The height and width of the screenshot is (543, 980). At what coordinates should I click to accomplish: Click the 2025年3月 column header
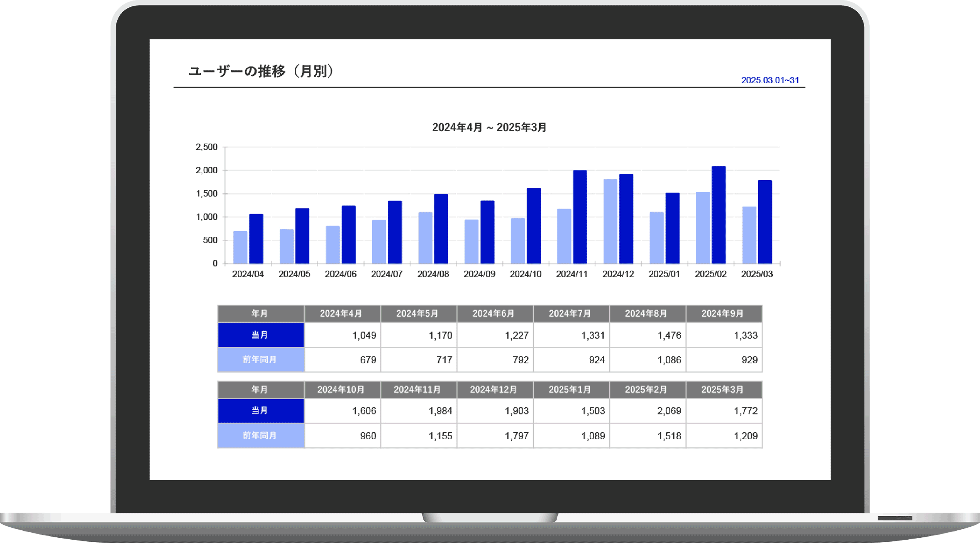[x=724, y=390]
